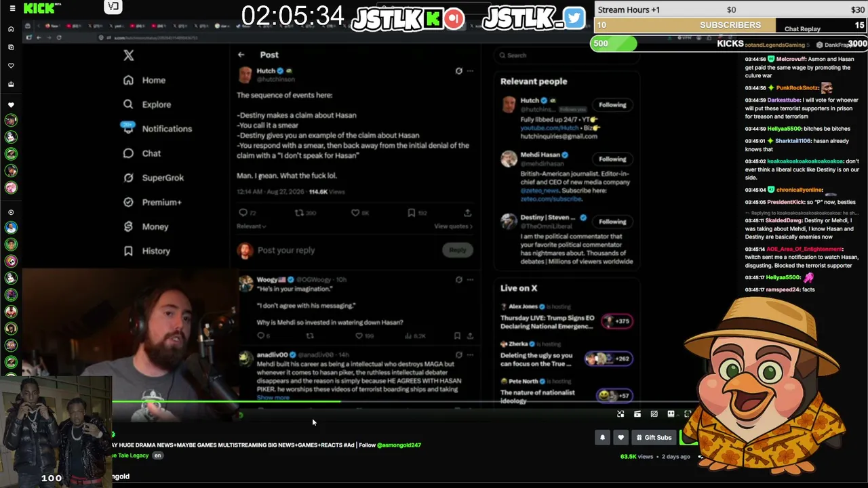
Task: Bookmark Woogy's reply
Action: coord(458,335)
